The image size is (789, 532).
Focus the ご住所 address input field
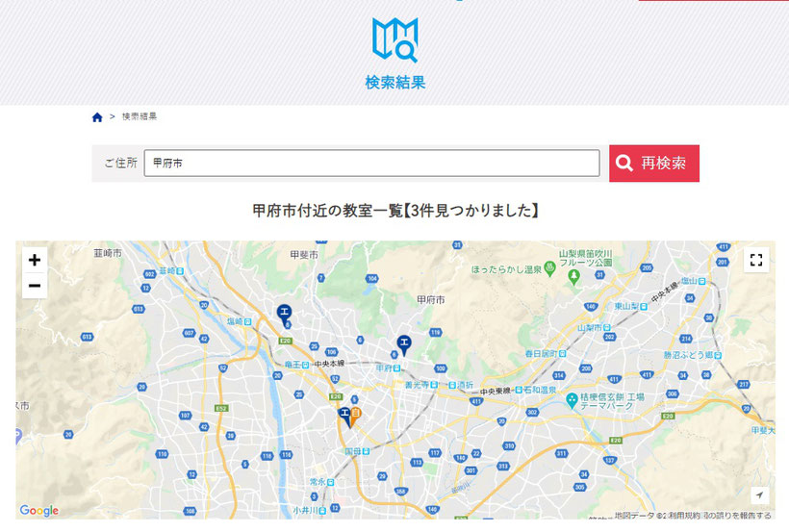tap(371, 164)
